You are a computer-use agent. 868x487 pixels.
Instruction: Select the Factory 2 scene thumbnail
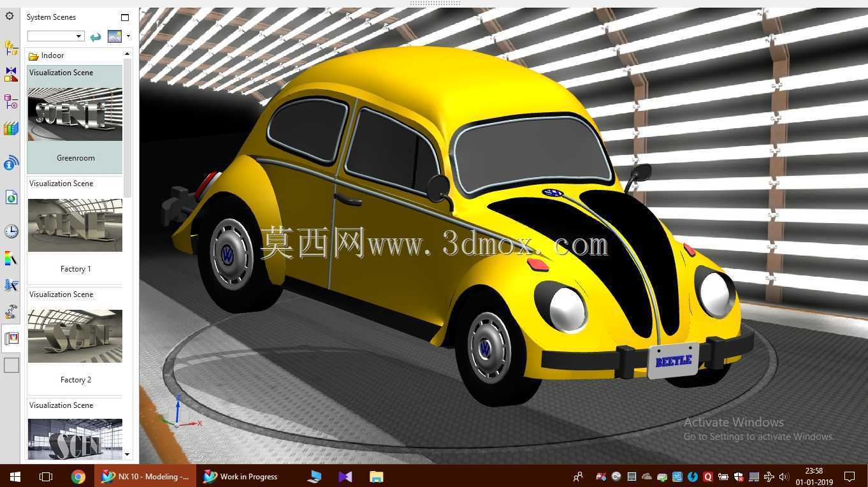75,336
